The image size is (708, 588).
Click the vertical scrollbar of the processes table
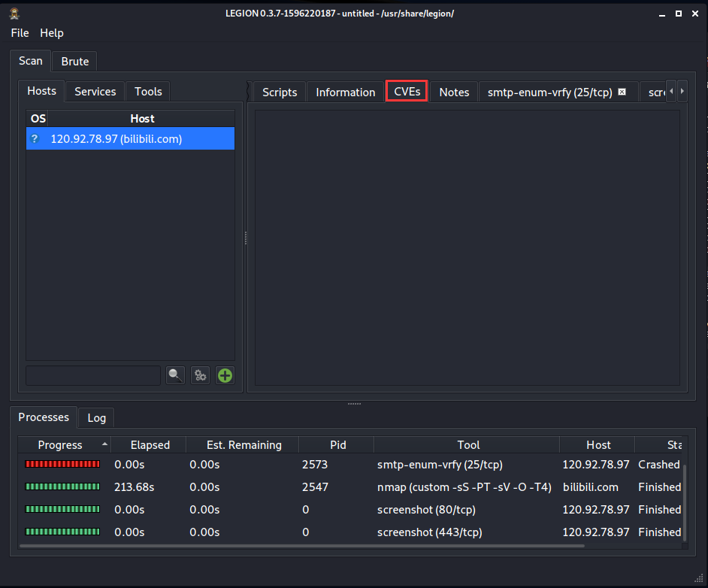coord(685,502)
